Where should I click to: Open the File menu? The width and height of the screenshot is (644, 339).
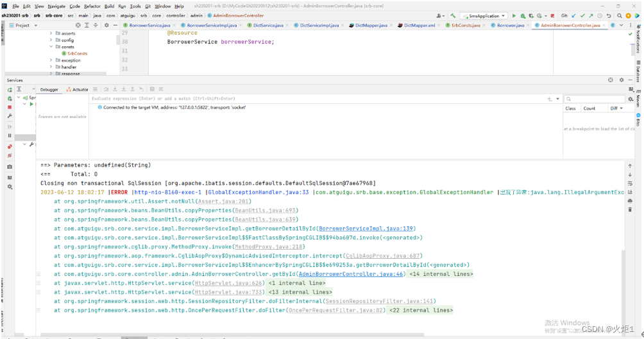15,6
